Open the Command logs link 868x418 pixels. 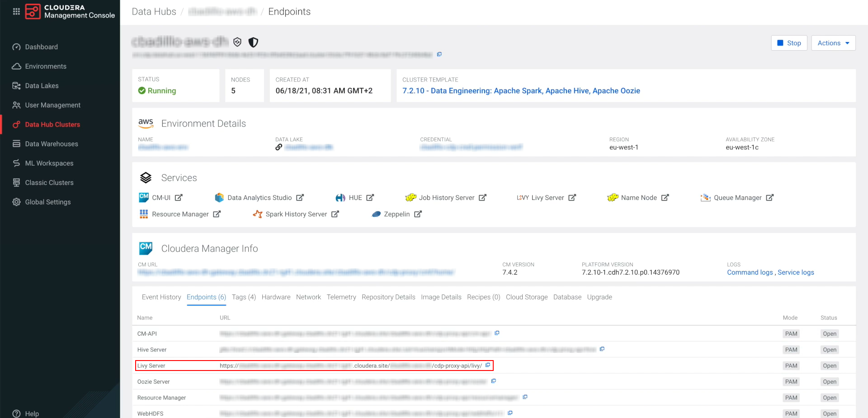coord(750,272)
